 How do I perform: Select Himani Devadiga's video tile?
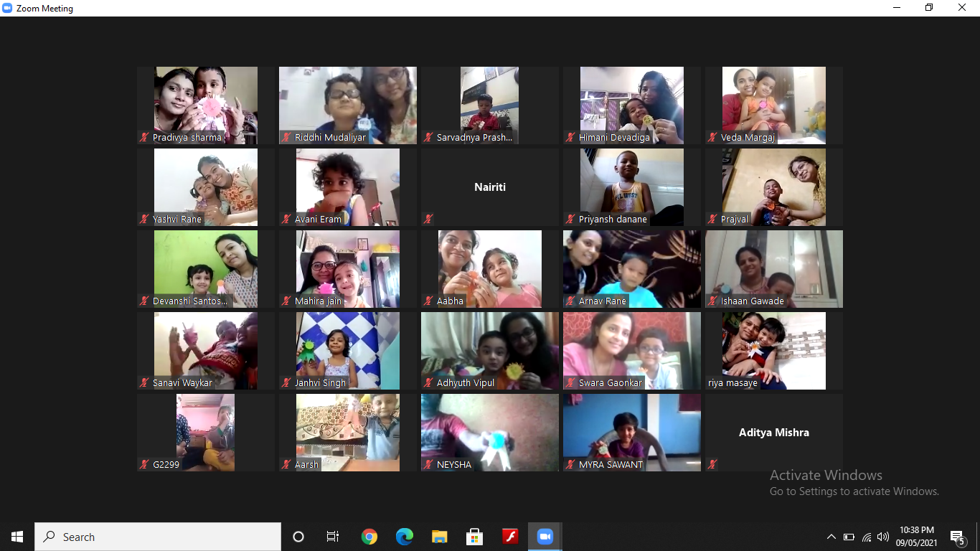click(632, 105)
